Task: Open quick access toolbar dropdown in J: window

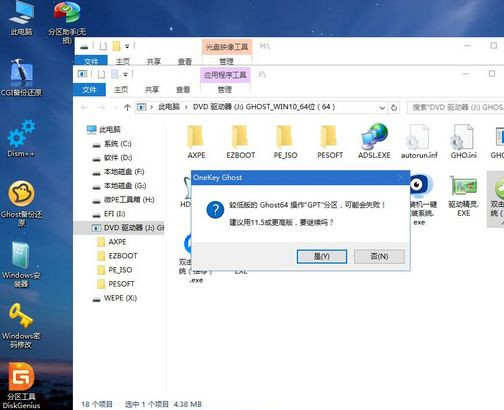Action: pos(125,74)
